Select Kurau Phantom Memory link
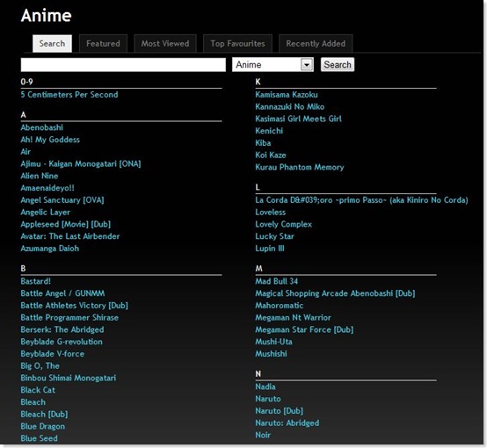Viewport: 487px width, 448px height. 300,167
